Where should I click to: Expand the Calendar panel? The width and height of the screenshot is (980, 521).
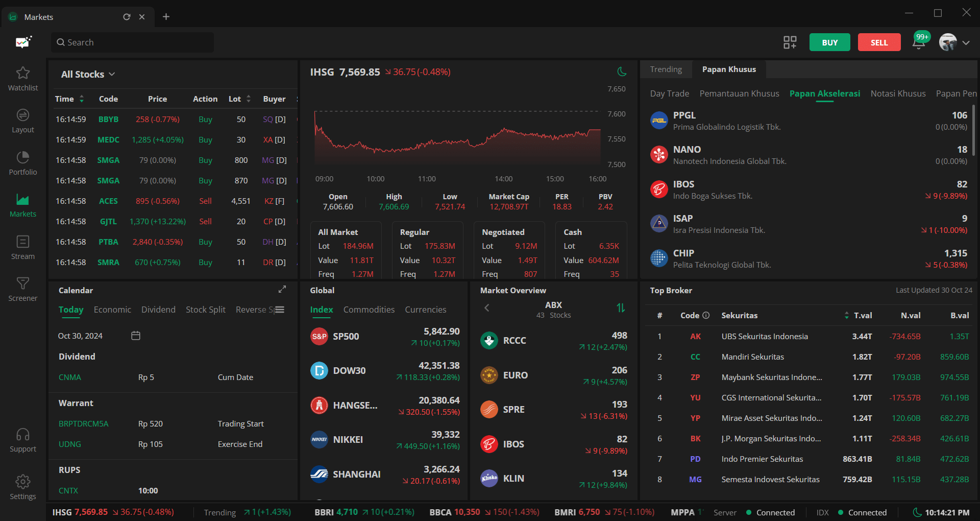pyautogui.click(x=282, y=289)
